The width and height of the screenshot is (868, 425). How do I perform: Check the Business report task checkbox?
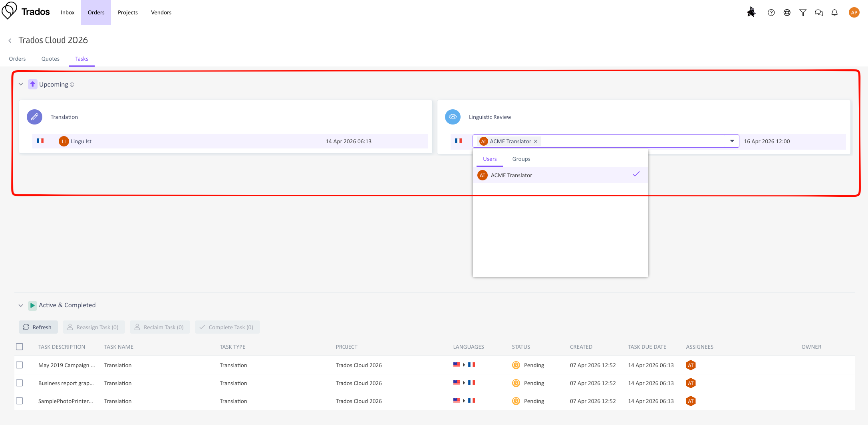click(x=20, y=383)
